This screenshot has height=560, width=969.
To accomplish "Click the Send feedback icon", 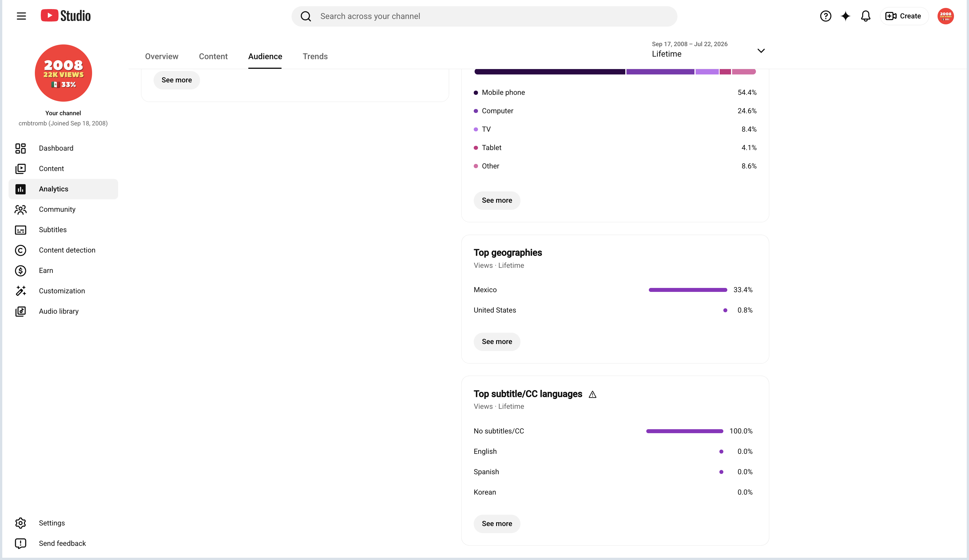I will pyautogui.click(x=20, y=544).
